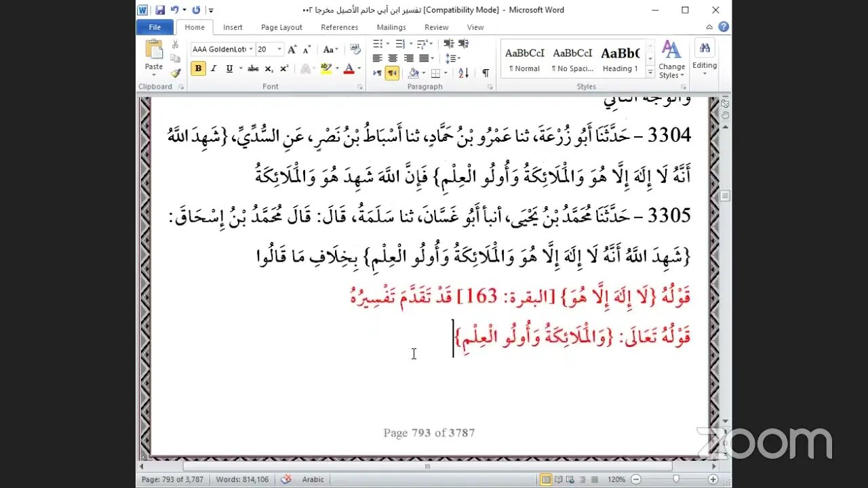Click Words: 814,106 count
Viewport: 868px width, 488px height.
242,479
